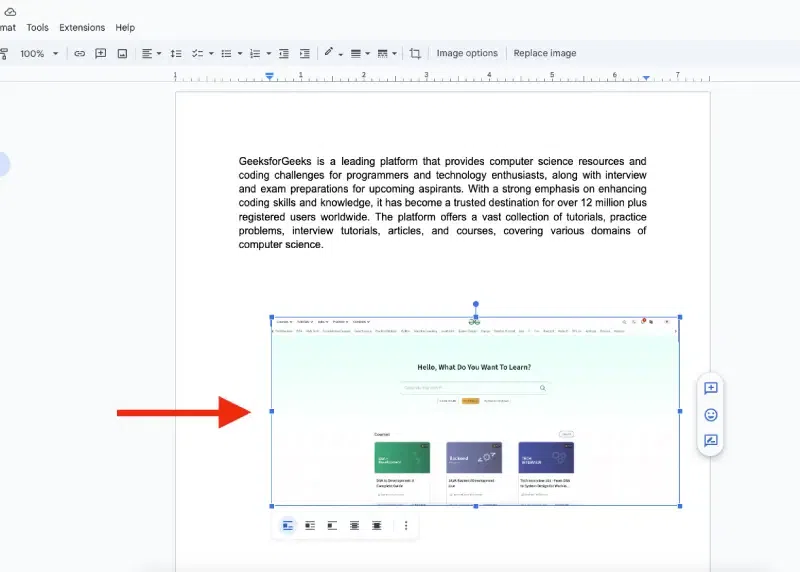
Task: Open the 100% zoom level dropdown
Action: (39, 54)
